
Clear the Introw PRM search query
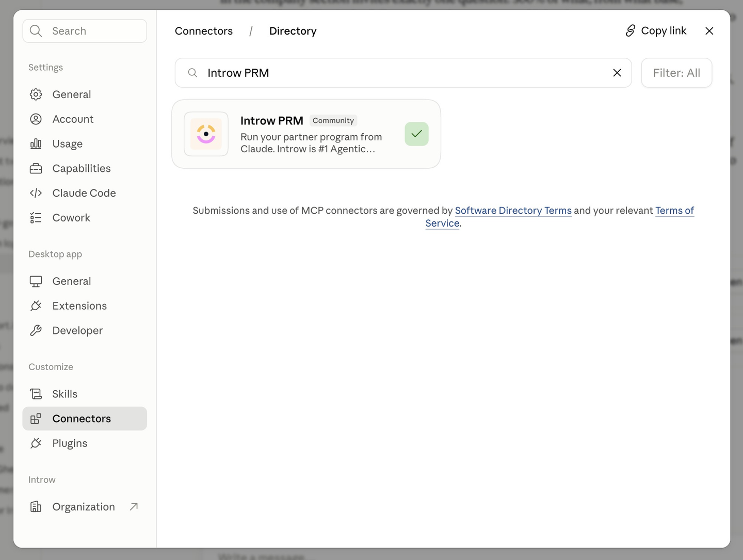point(617,73)
